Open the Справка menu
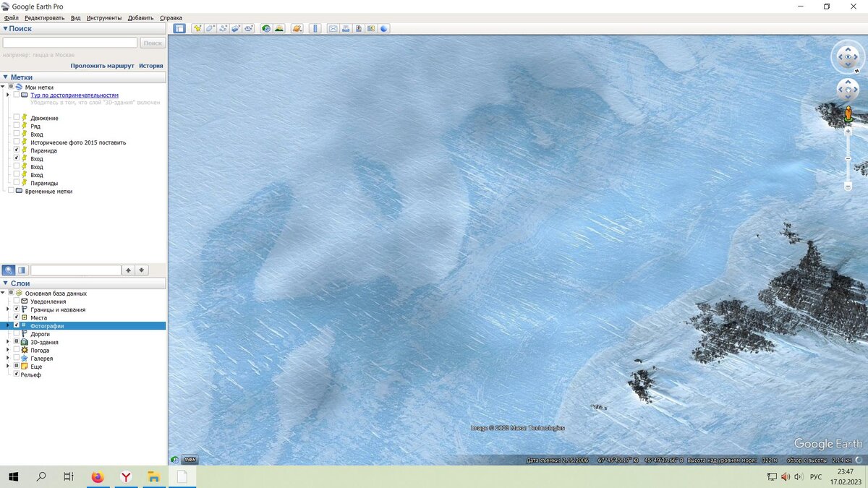 tap(171, 17)
